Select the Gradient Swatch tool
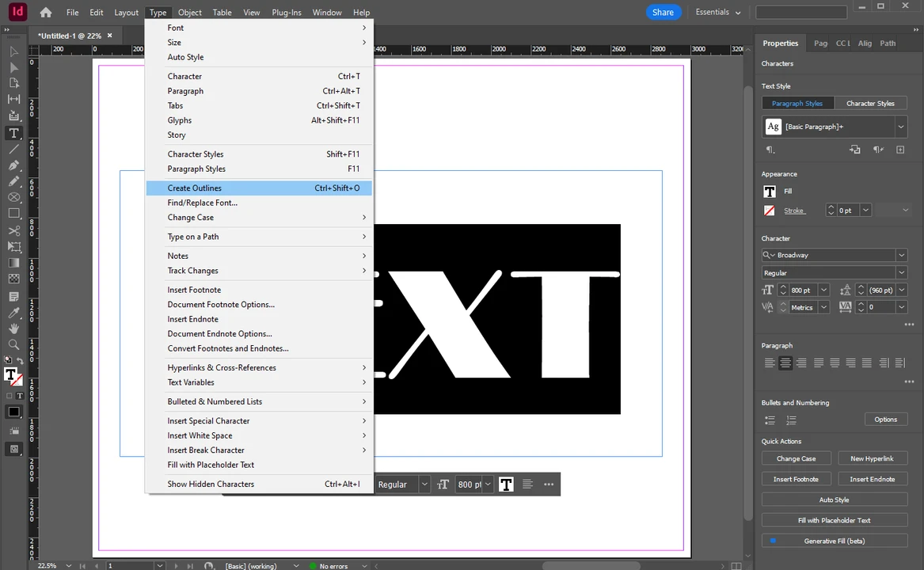Image resolution: width=924 pixels, height=570 pixels. pyautogui.click(x=13, y=263)
